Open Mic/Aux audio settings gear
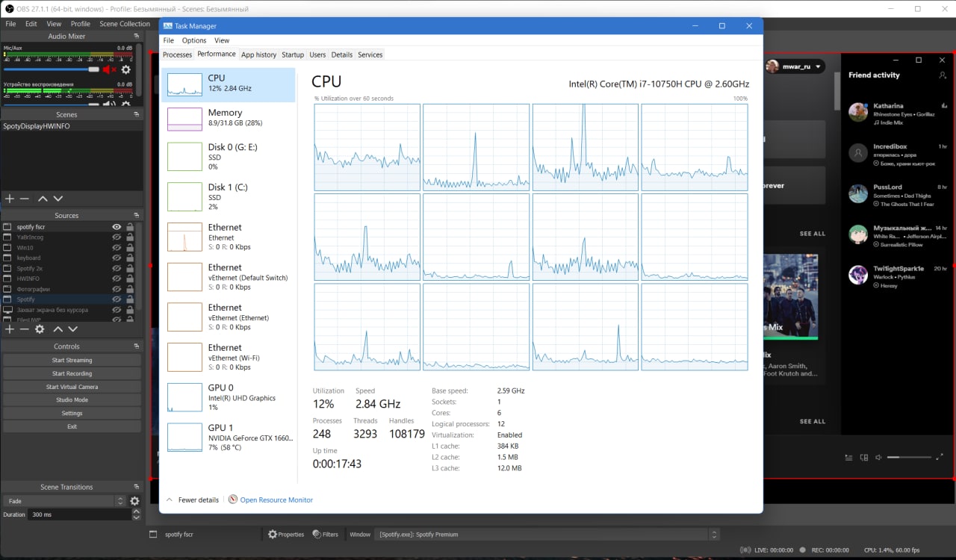Viewport: 956px width, 560px height. [125, 69]
